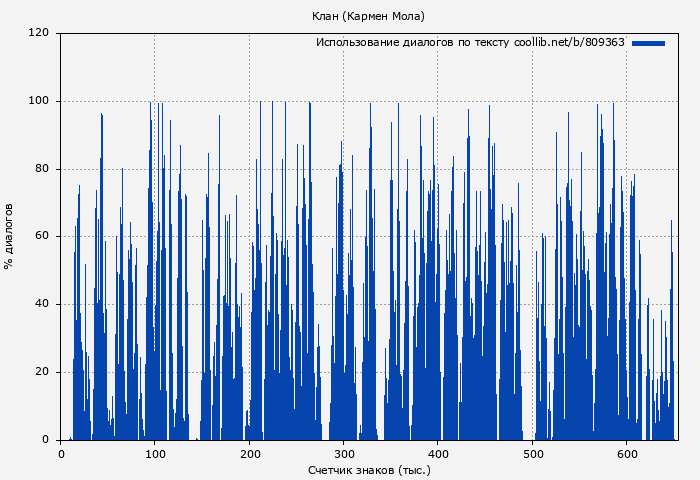Image resolution: width=700 pixels, height=480 pixels.
Task: Click the 80 label on the vertical axis
Action: [x=42, y=169]
